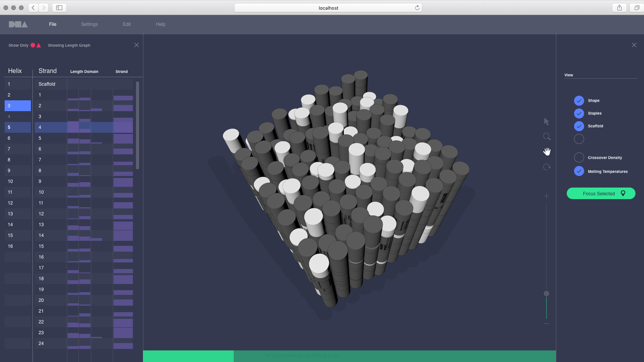Image resolution: width=644 pixels, height=362 pixels.
Task: Reload the localhost page
Action: pyautogui.click(x=417, y=8)
